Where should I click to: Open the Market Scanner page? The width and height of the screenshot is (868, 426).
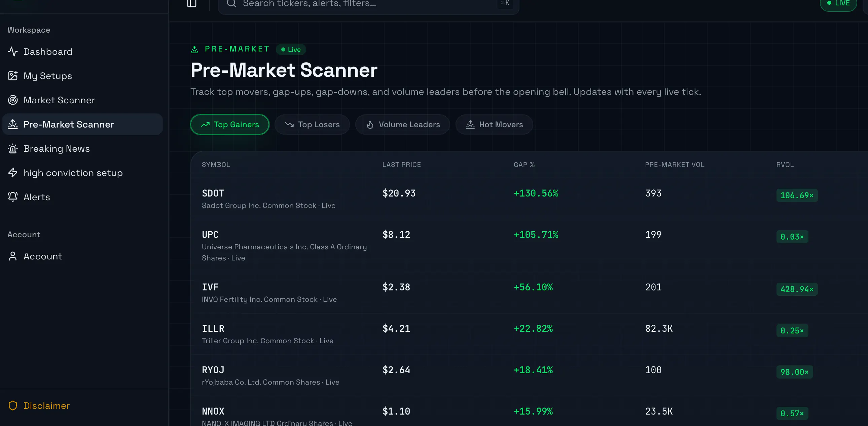(82, 100)
